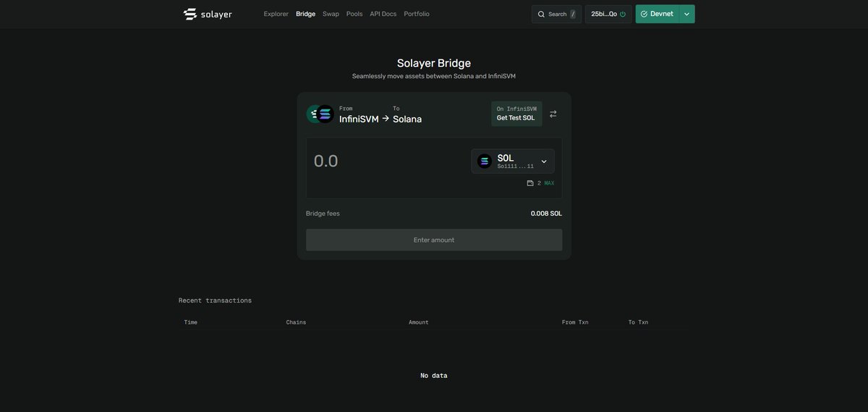Navigate to Portfolio
Image resolution: width=868 pixels, height=412 pixels.
(x=417, y=14)
